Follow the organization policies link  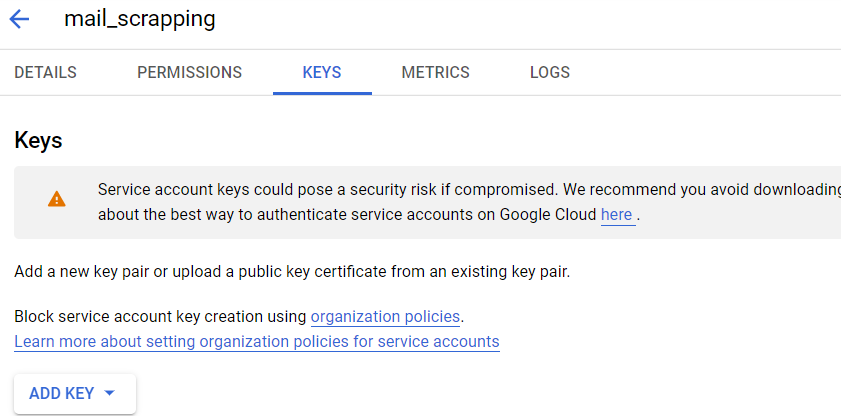pyautogui.click(x=385, y=316)
